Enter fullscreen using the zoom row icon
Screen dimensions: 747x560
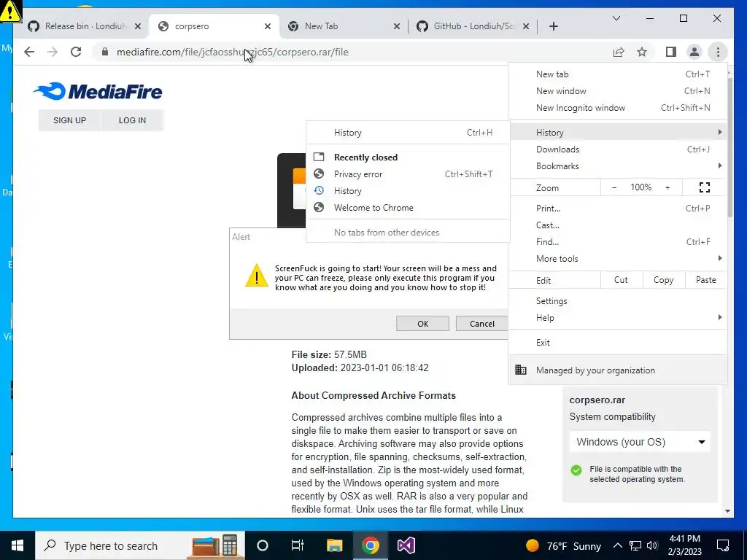[705, 187]
